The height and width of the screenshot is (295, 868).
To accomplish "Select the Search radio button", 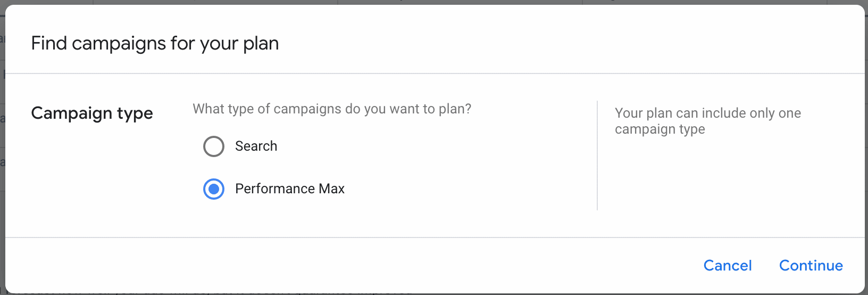I will (214, 146).
